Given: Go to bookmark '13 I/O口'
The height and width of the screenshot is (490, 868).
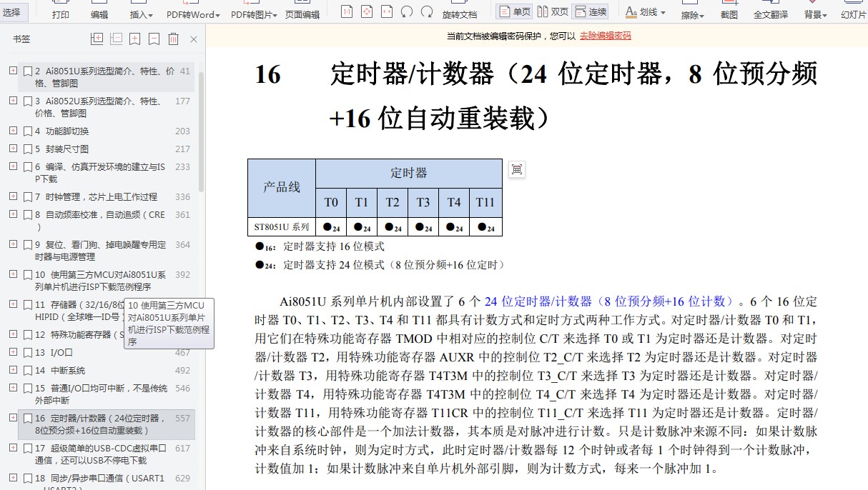Looking at the screenshot, I should coord(54,352).
